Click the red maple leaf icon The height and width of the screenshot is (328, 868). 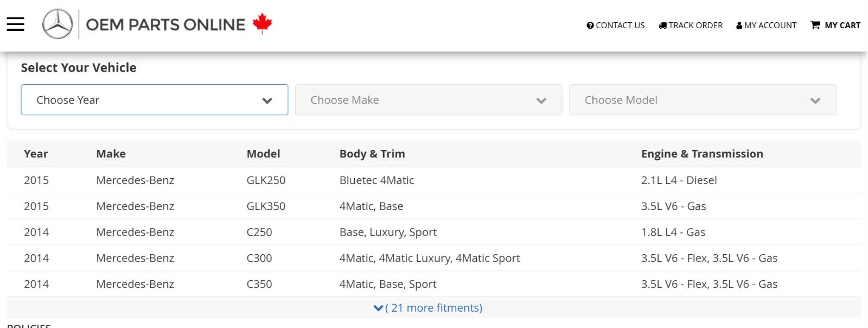click(262, 23)
